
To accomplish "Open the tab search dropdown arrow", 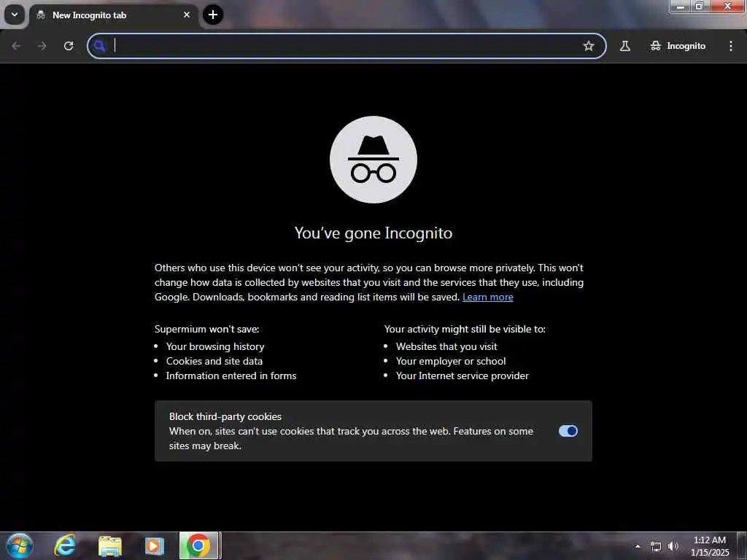I will (x=15, y=15).
